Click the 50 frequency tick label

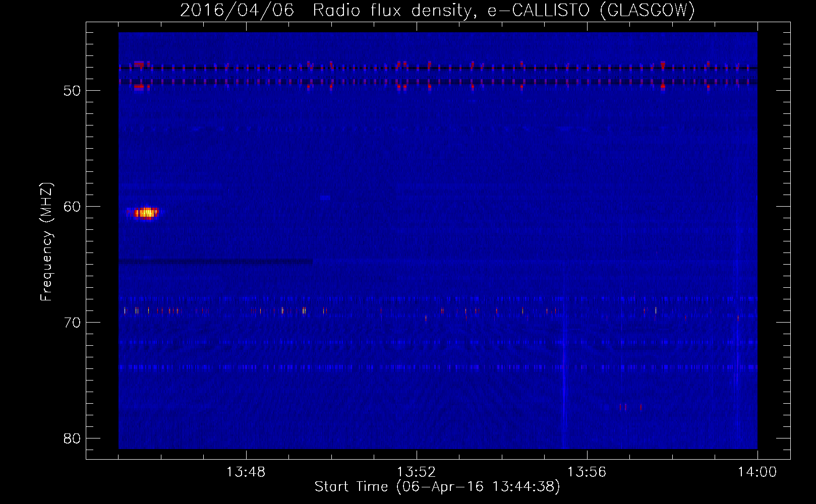(72, 91)
